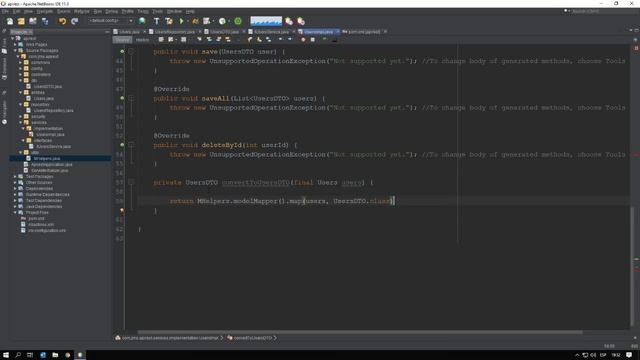Click the memory usage heap bar
The height and width of the screenshot is (360, 640).
tap(266, 20)
